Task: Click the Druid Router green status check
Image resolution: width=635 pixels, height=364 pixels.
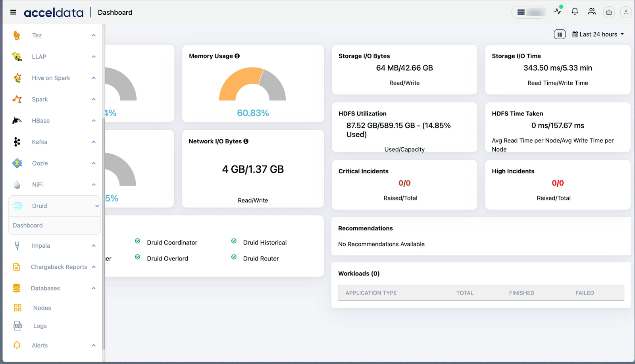Action: tap(234, 257)
